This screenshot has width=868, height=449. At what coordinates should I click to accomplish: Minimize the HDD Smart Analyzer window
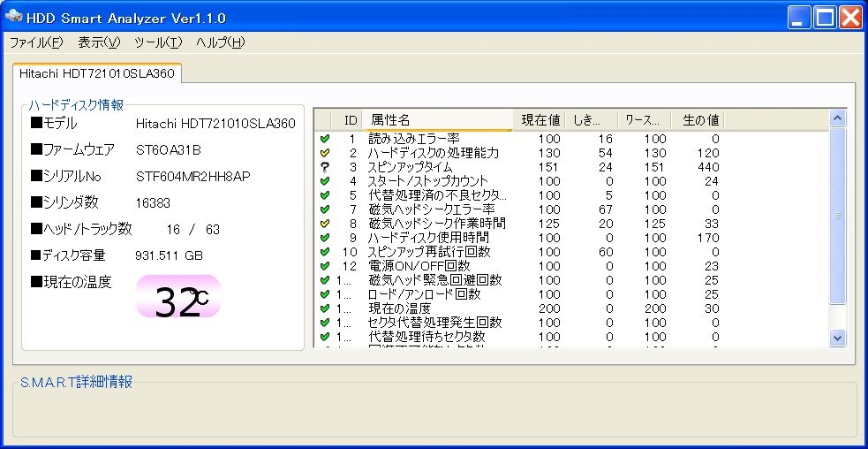coord(797,18)
